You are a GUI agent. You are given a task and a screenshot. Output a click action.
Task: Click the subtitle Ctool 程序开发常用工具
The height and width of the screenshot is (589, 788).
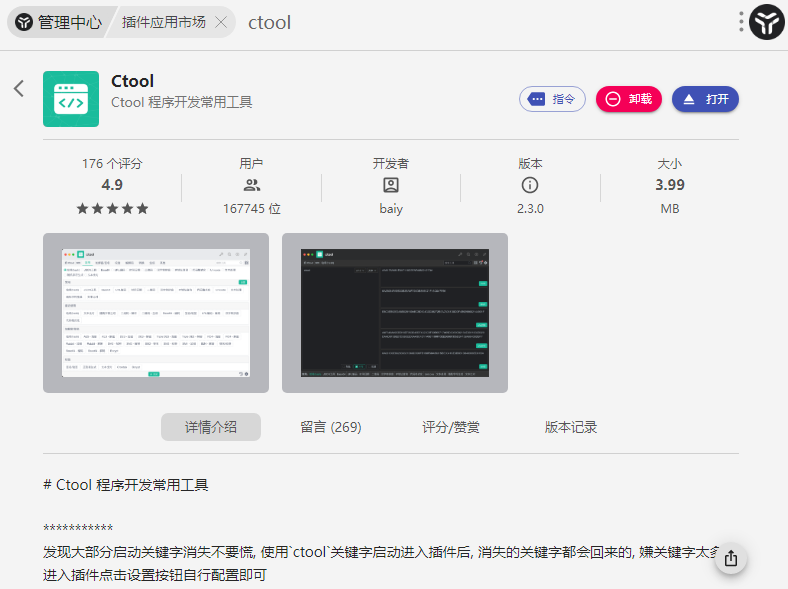coord(181,103)
